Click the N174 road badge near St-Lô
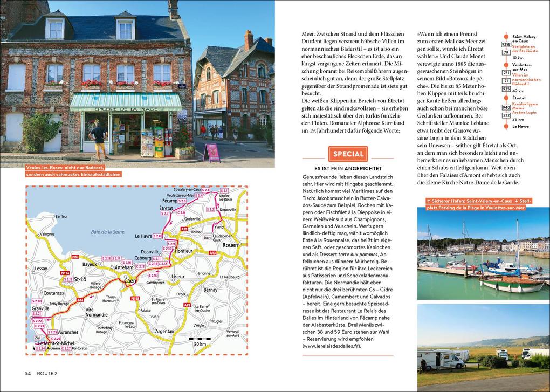Viewport: 550px width, 392px height. point(64,273)
